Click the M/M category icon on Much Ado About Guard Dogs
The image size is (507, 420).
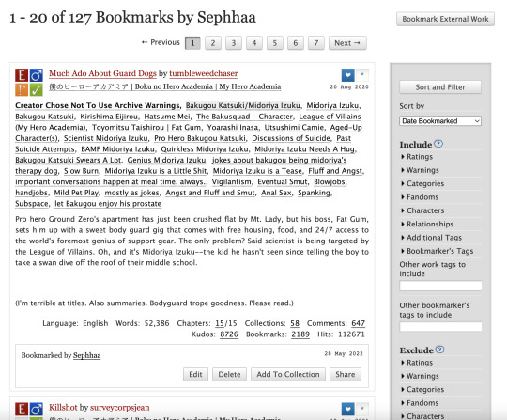tap(37, 75)
